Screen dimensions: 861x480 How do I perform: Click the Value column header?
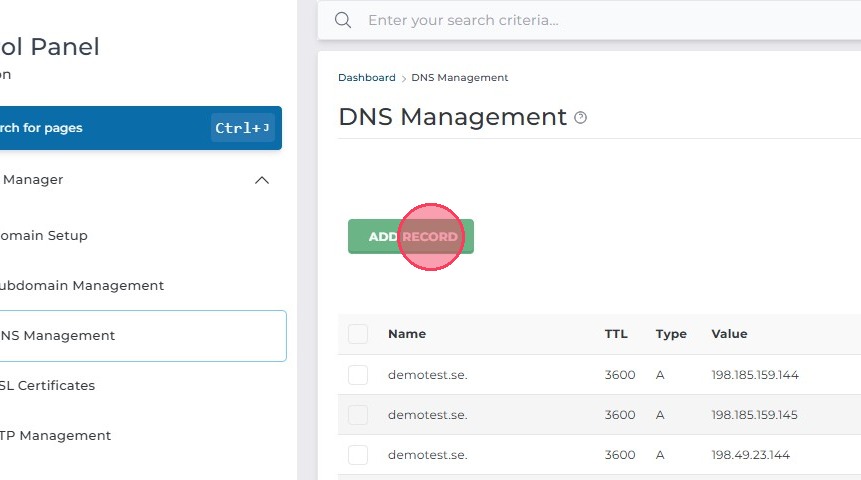coord(729,334)
